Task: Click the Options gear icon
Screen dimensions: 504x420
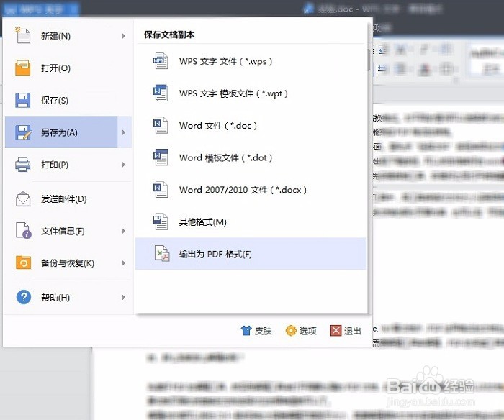Action: 291,330
